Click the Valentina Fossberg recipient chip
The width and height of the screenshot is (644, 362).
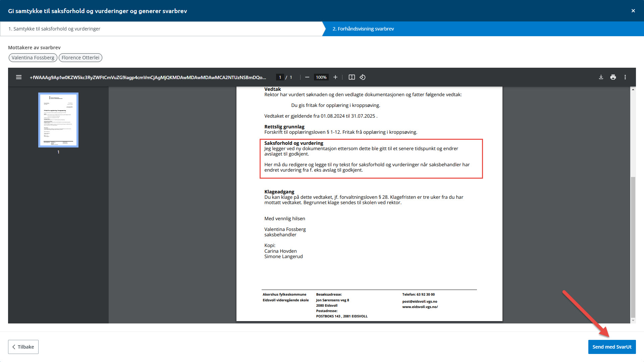pos(33,58)
